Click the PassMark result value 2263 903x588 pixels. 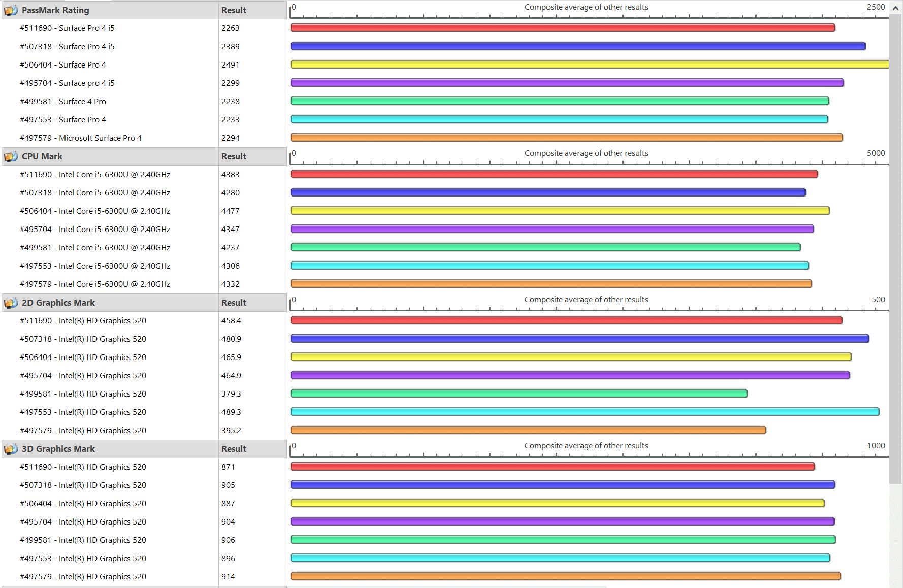[x=231, y=28]
